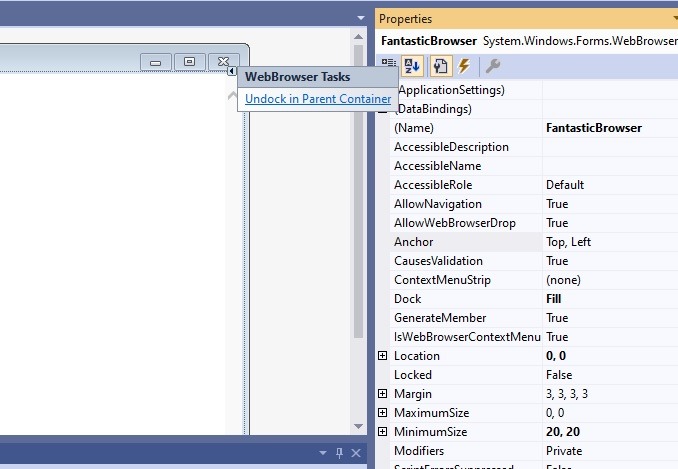Click the Margin value 3, 3, 3, 3

click(x=566, y=394)
